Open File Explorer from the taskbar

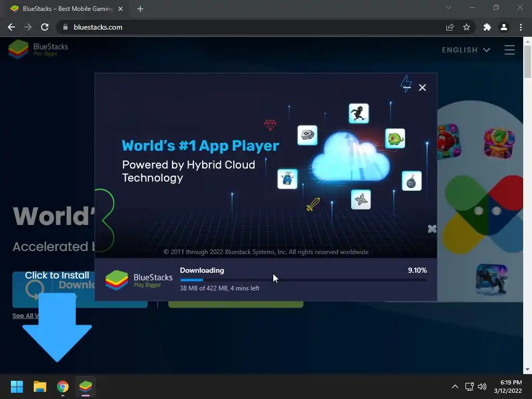[39, 387]
